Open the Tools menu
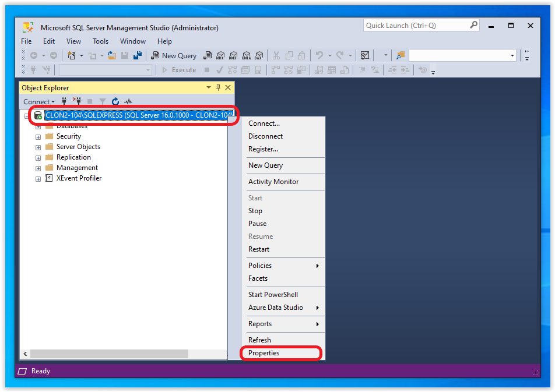The image size is (555, 392). 100,41
